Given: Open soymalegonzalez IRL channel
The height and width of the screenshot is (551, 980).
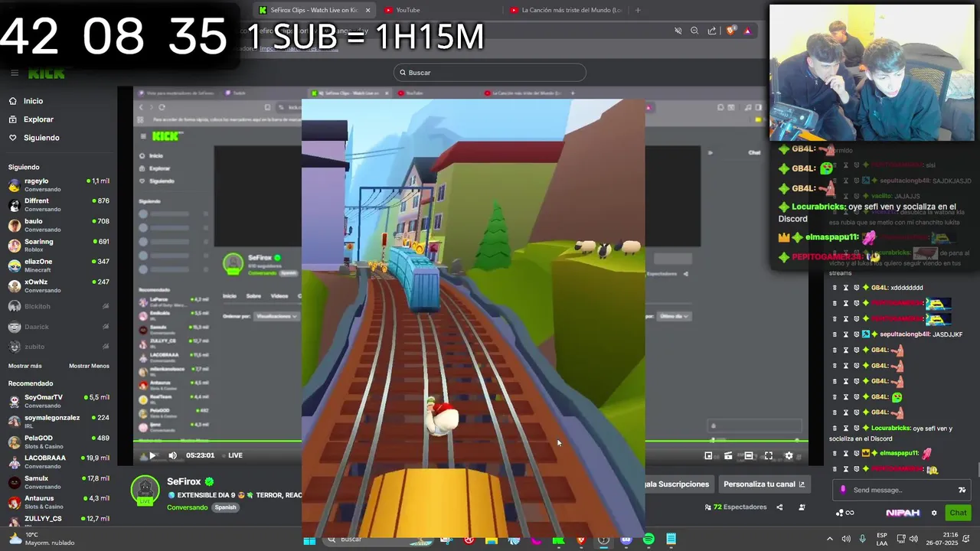Looking at the screenshot, I should [x=59, y=422].
